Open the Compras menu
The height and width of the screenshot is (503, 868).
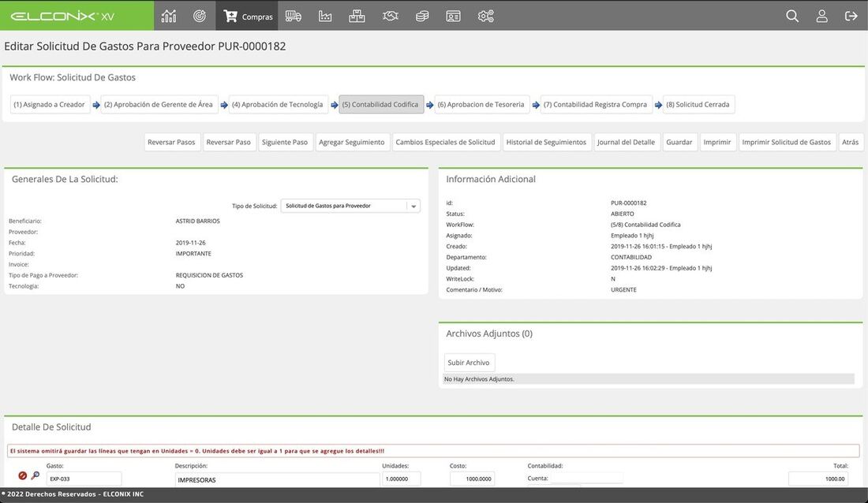pyautogui.click(x=247, y=16)
